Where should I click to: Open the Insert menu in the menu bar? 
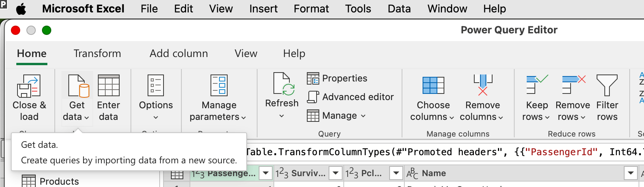click(263, 9)
